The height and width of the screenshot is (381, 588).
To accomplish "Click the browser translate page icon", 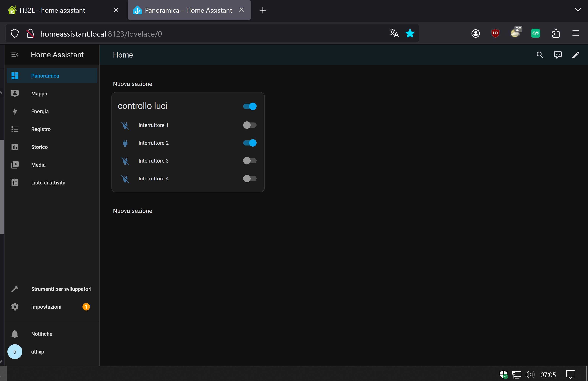I will click(x=394, y=33).
